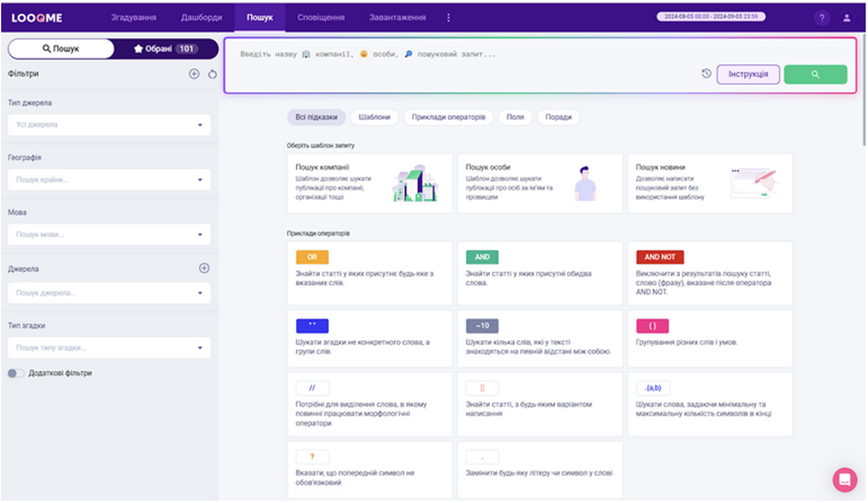Click the add filter plus icon
The width and height of the screenshot is (868, 503).
(194, 74)
